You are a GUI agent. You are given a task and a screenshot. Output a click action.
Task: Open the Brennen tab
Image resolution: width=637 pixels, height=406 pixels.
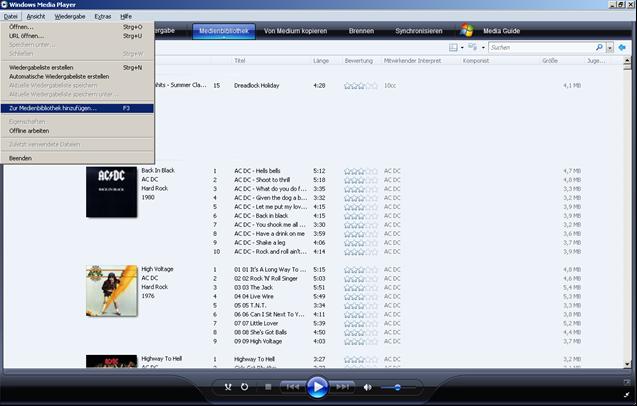point(361,31)
